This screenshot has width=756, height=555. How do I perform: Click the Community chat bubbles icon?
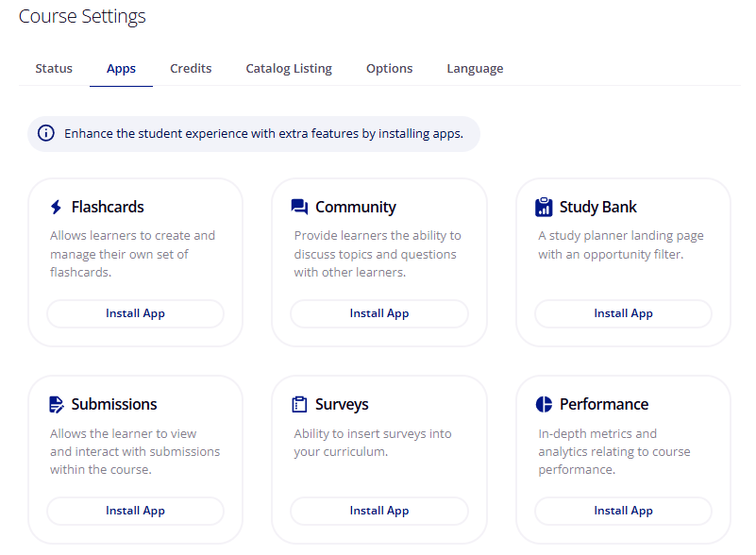coord(299,207)
